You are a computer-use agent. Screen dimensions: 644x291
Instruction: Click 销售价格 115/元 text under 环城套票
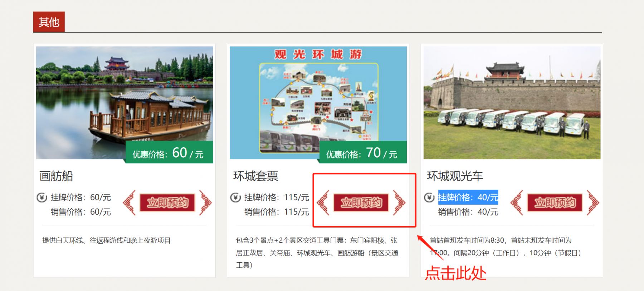277,212
